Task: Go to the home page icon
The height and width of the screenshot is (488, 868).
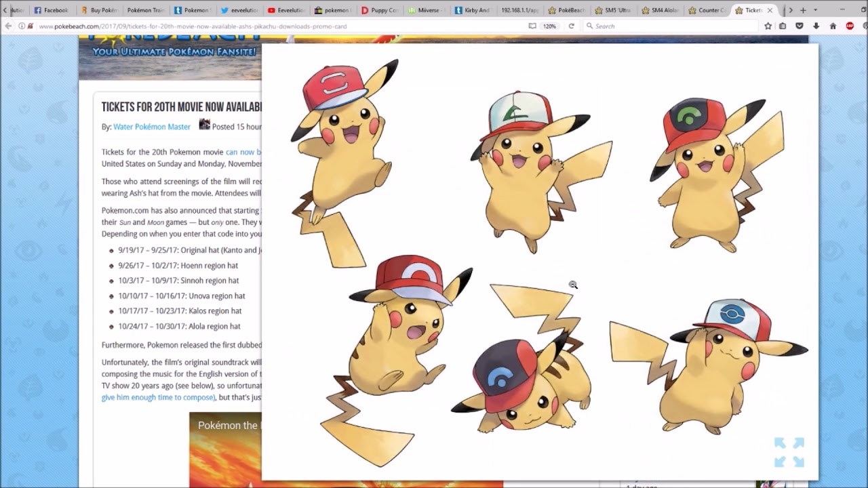Action: click(x=833, y=26)
